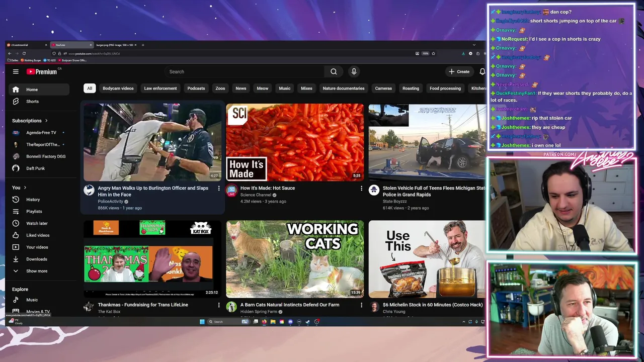Go back in browser navigation
Viewport: 644px width, 362px height.
[x=10, y=53]
